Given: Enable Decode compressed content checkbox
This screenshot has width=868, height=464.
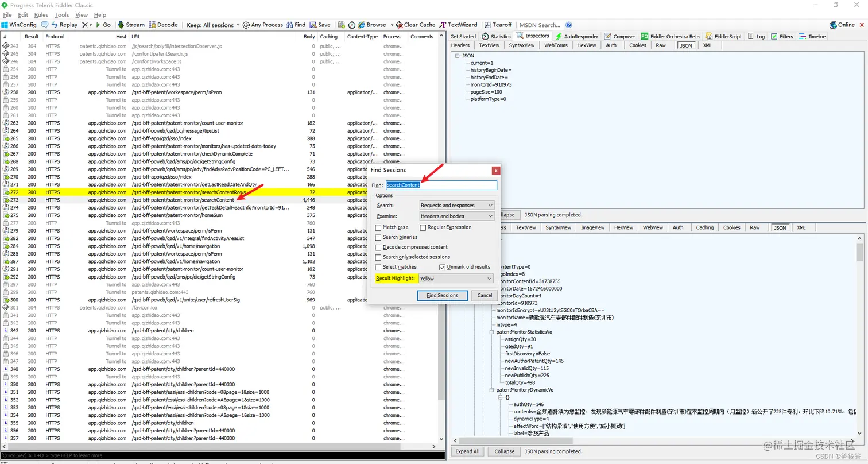Looking at the screenshot, I should [x=378, y=247].
